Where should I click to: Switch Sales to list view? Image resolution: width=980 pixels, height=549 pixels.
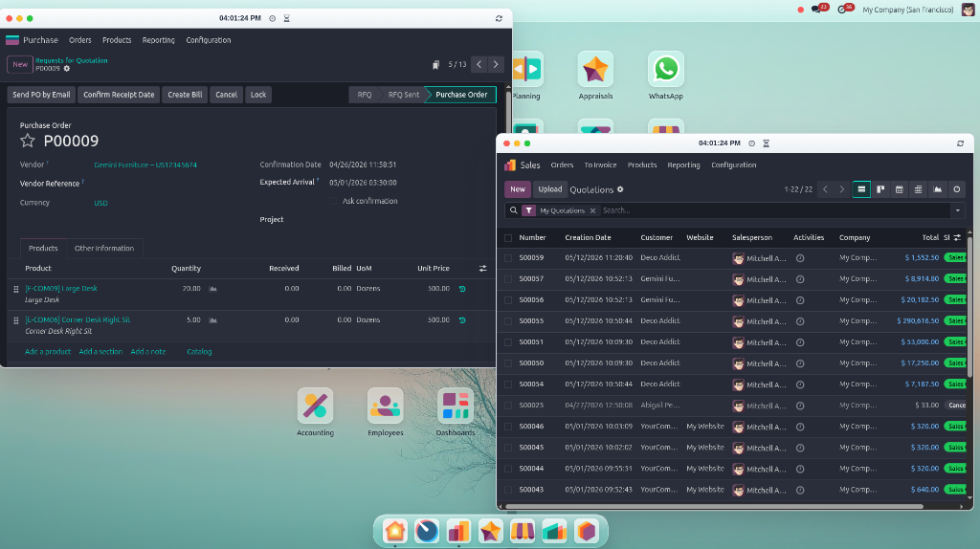coord(861,189)
